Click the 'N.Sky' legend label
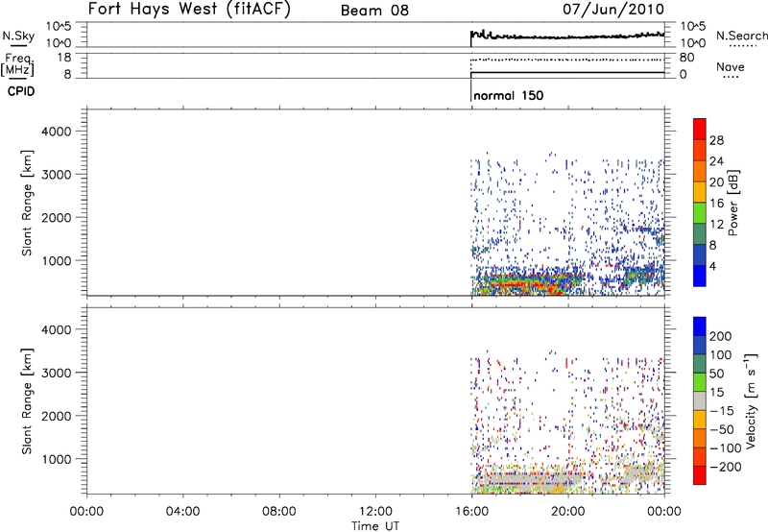 click(x=18, y=36)
